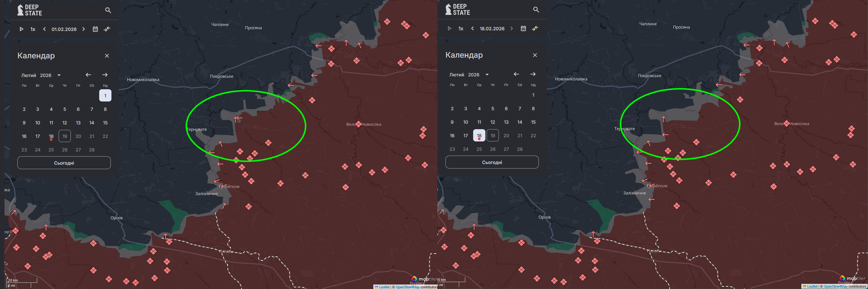Select highlighted day 1 in the left calendar
868x289 pixels.
(x=105, y=96)
